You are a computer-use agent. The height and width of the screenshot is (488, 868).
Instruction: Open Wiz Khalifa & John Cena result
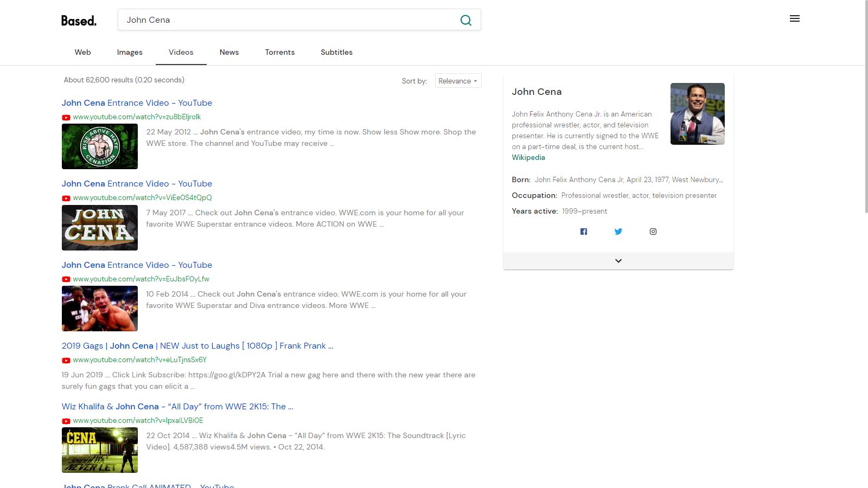tap(177, 407)
